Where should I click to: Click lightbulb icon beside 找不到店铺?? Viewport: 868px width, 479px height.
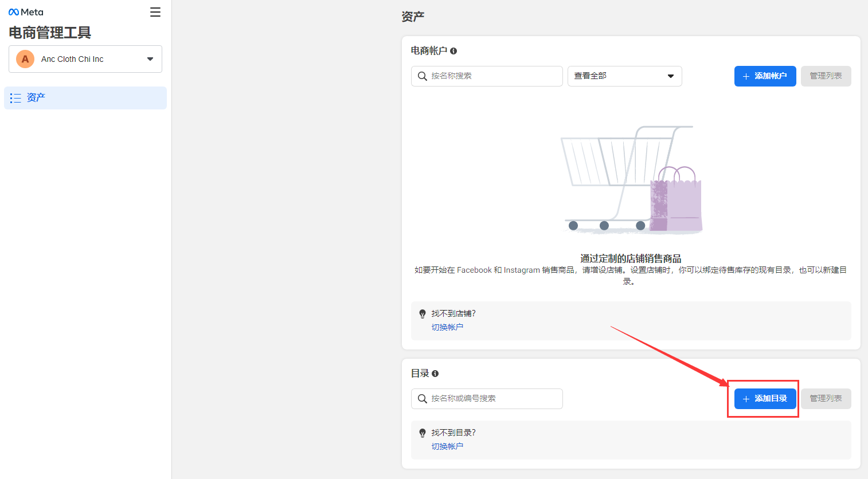point(423,314)
